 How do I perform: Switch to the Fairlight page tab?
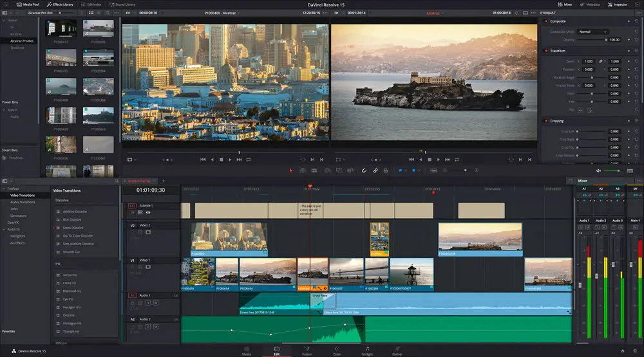[367, 351]
